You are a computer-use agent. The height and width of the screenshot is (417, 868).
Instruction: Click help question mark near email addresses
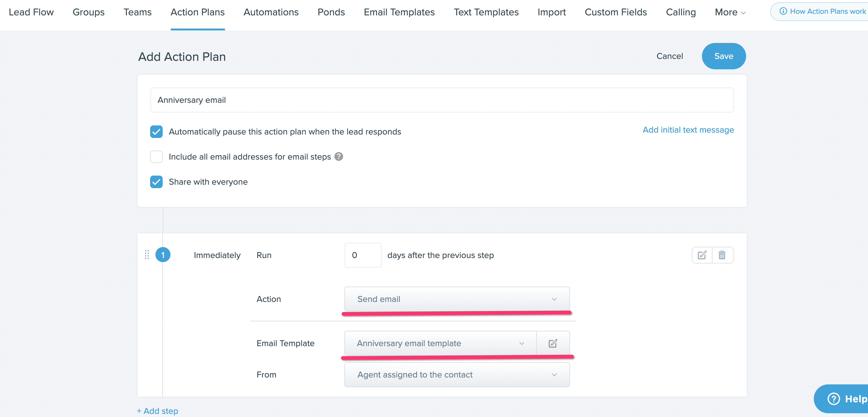(x=339, y=157)
